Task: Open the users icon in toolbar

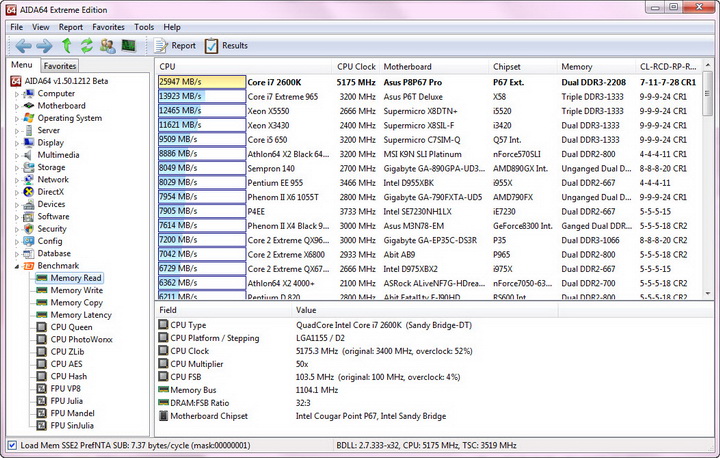Action: coord(108,45)
